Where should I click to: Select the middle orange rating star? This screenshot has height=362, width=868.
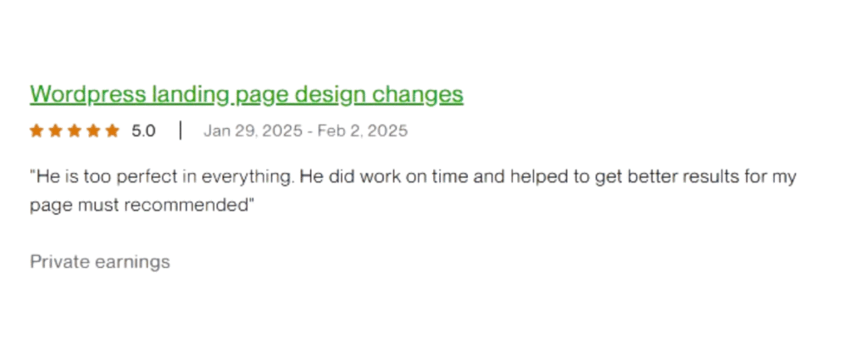tap(75, 131)
